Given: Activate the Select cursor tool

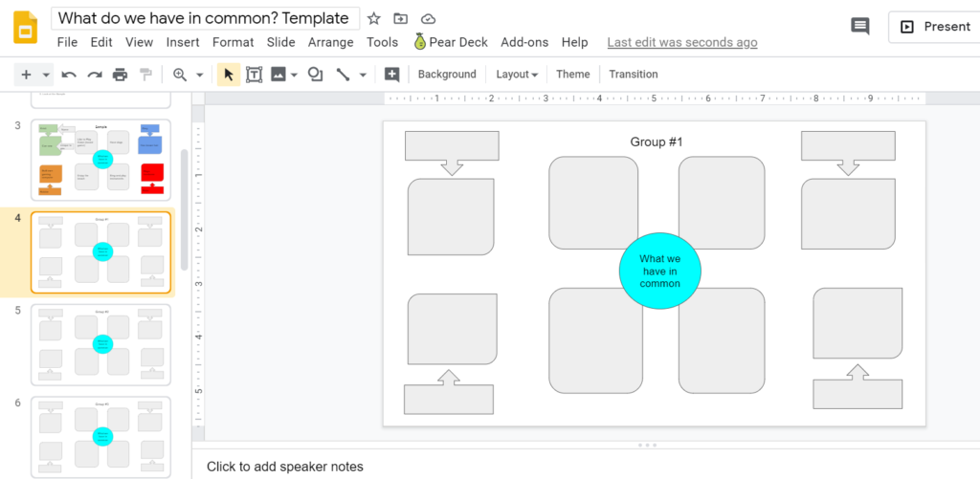Looking at the screenshot, I should [x=228, y=75].
